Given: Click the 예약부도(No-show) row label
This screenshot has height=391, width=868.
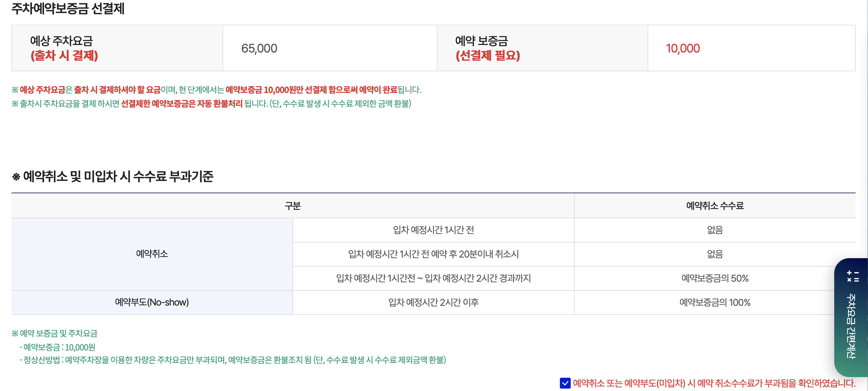Looking at the screenshot, I should click(152, 303).
